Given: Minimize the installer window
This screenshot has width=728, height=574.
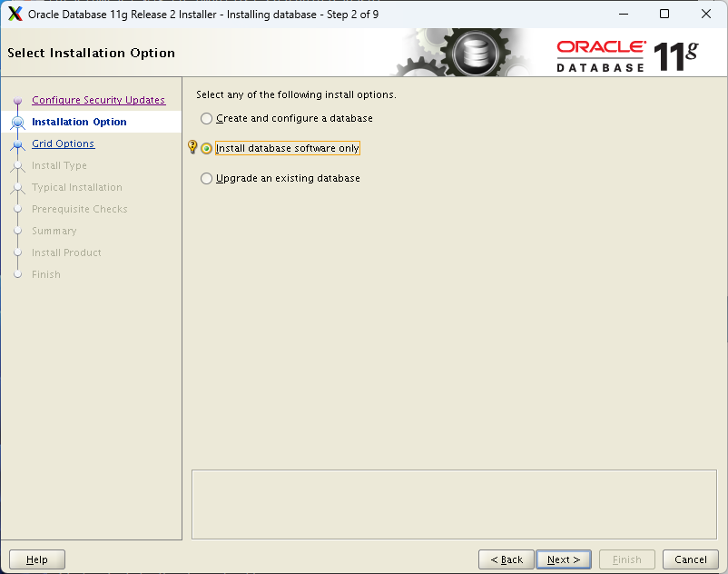Looking at the screenshot, I should click(x=624, y=14).
